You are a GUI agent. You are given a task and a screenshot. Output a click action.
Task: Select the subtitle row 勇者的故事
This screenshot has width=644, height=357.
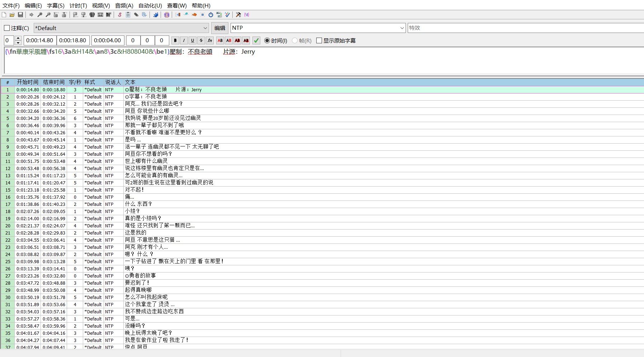pos(322,276)
